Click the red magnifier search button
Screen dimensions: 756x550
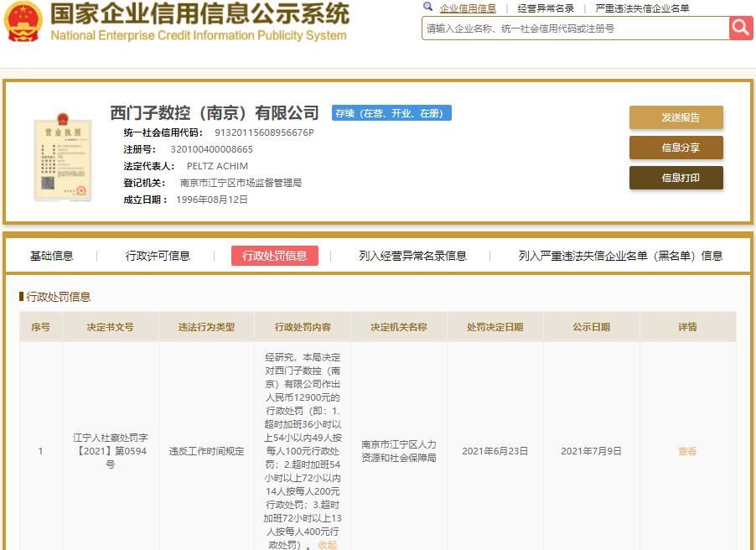point(741,28)
